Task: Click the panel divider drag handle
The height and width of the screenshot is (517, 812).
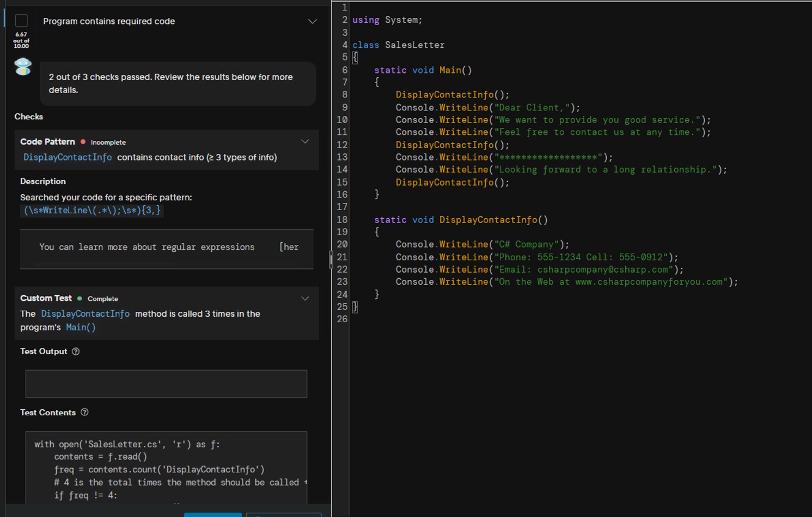Action: [331, 260]
